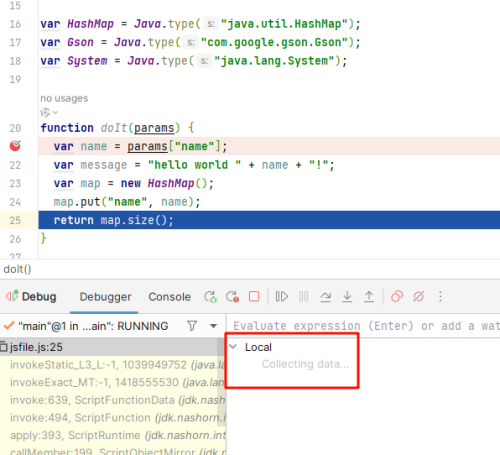
Task: Collapse the Local variables node
Action: point(233,347)
